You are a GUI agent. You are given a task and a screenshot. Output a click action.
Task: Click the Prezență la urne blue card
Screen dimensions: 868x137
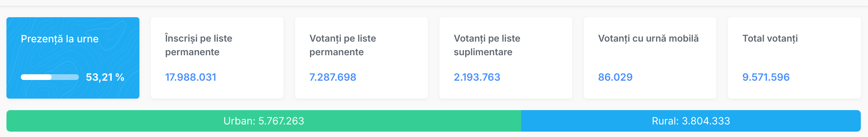tap(73, 58)
